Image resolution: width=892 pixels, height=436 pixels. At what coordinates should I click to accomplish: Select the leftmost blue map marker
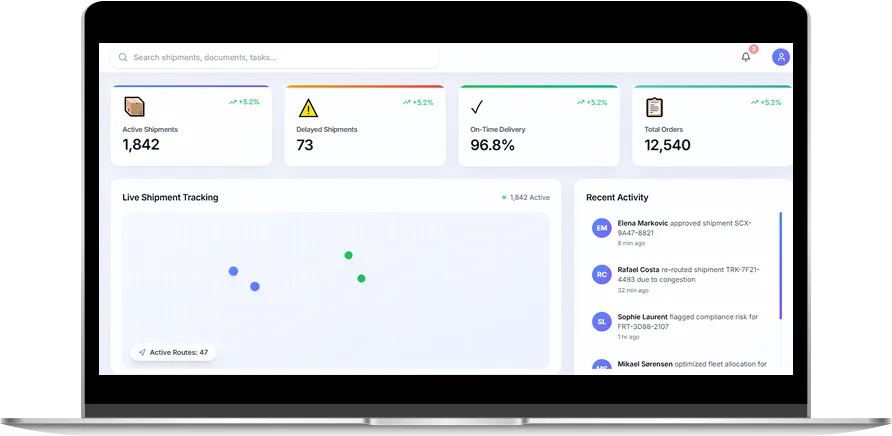tap(233, 271)
